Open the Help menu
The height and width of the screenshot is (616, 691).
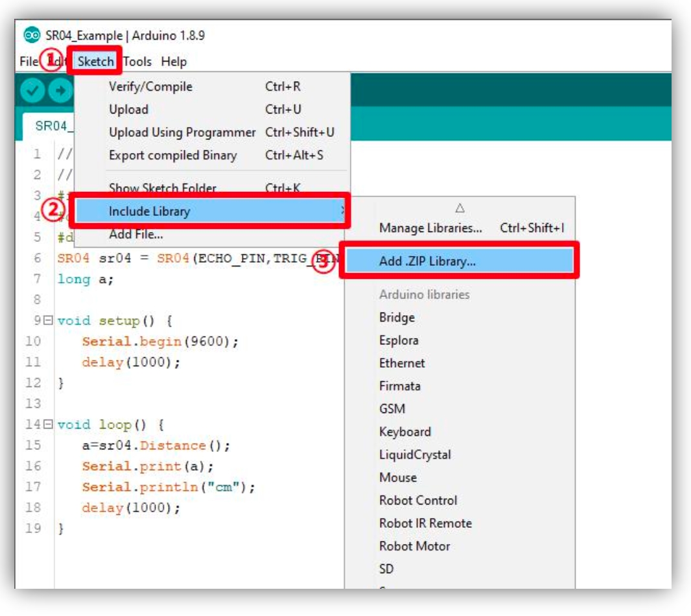pyautogui.click(x=174, y=62)
